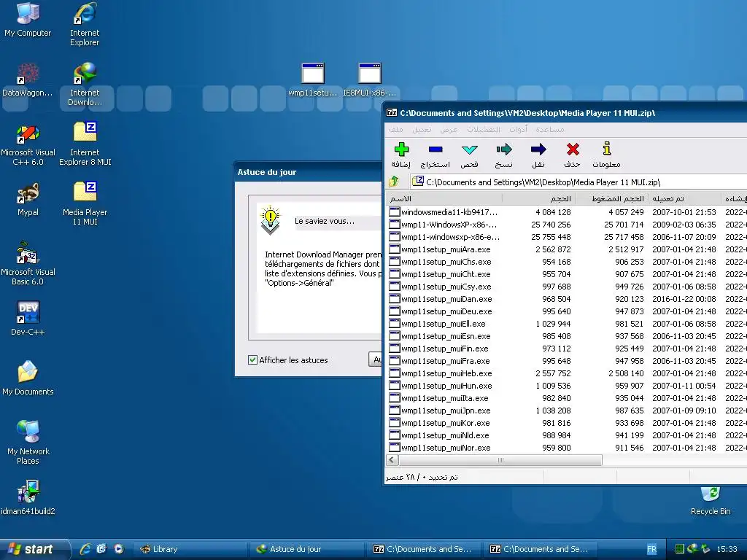The width and height of the screenshot is (747, 560).
Task: Select the wmp11setu... desktop file icon
Action: (x=312, y=79)
